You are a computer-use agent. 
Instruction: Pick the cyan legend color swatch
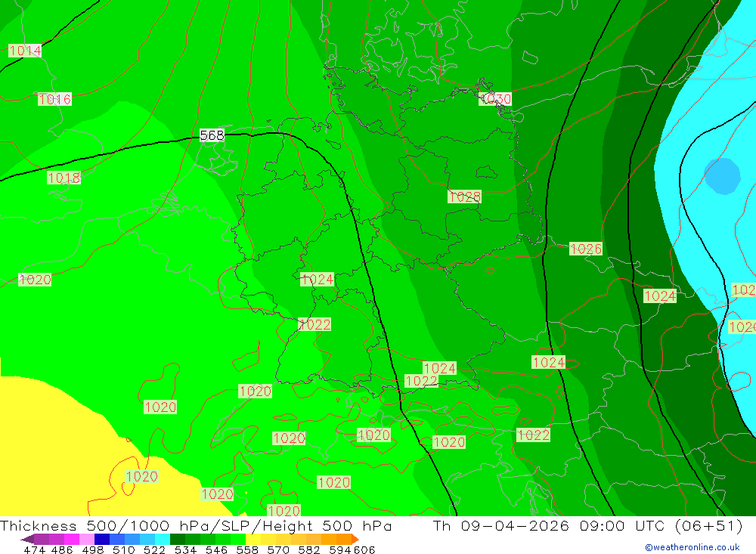(x=163, y=539)
